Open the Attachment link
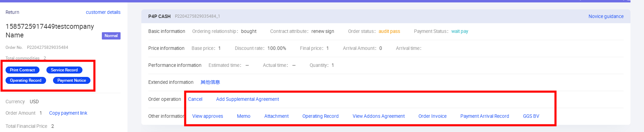The width and height of the screenshot is (644, 132). tap(276, 116)
